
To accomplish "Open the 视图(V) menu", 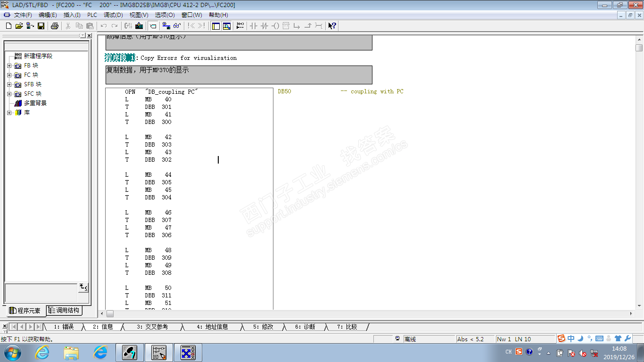I will 139,15.
